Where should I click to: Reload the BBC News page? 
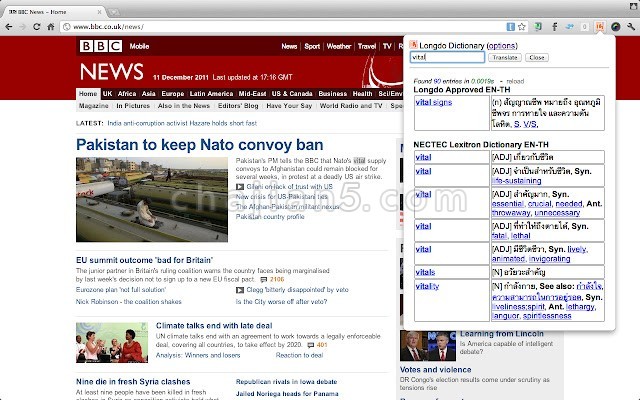[36, 27]
